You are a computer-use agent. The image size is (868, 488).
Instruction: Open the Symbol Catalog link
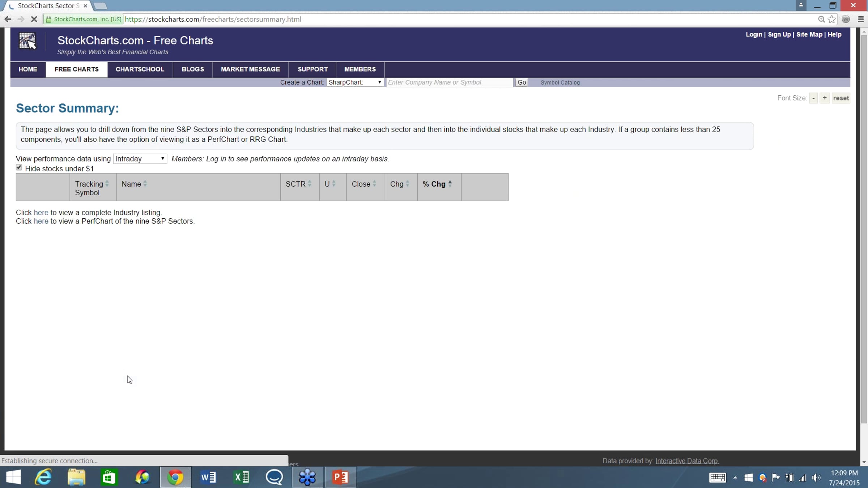[x=560, y=83]
